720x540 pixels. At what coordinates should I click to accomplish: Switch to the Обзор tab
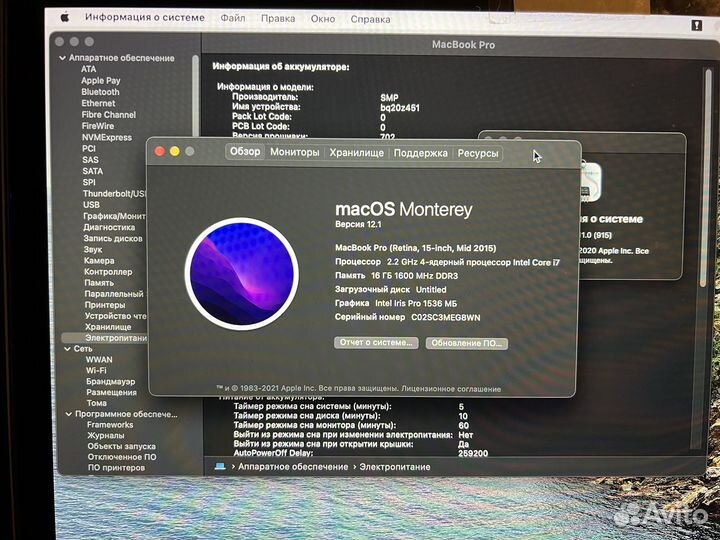point(245,152)
